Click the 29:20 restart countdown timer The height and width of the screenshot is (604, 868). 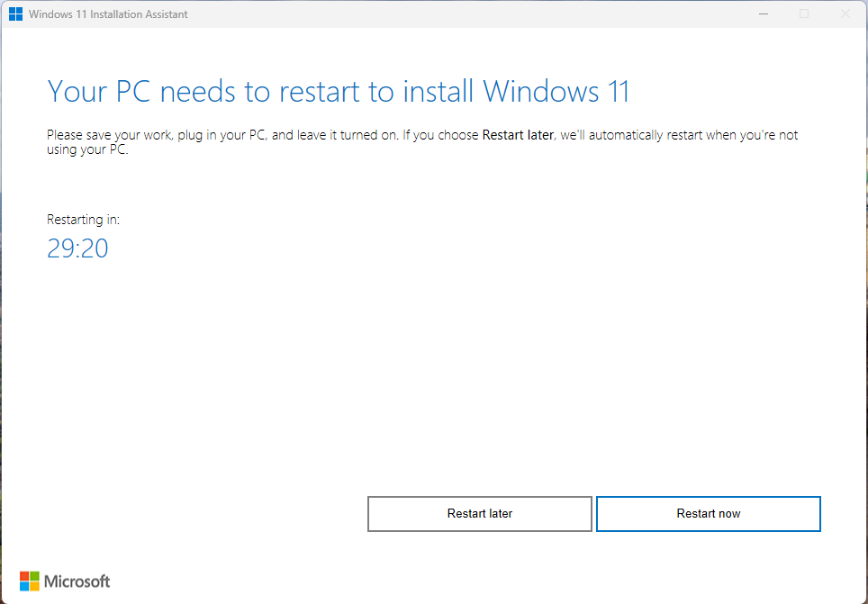coord(77,248)
